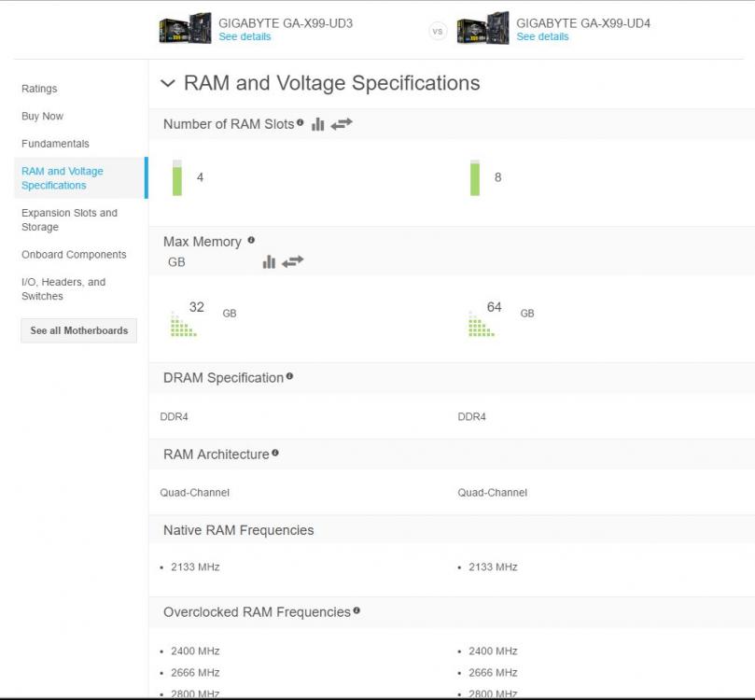The height and width of the screenshot is (700, 755).
Task: Open the info tooltip for Max Memory
Action: coord(251,240)
